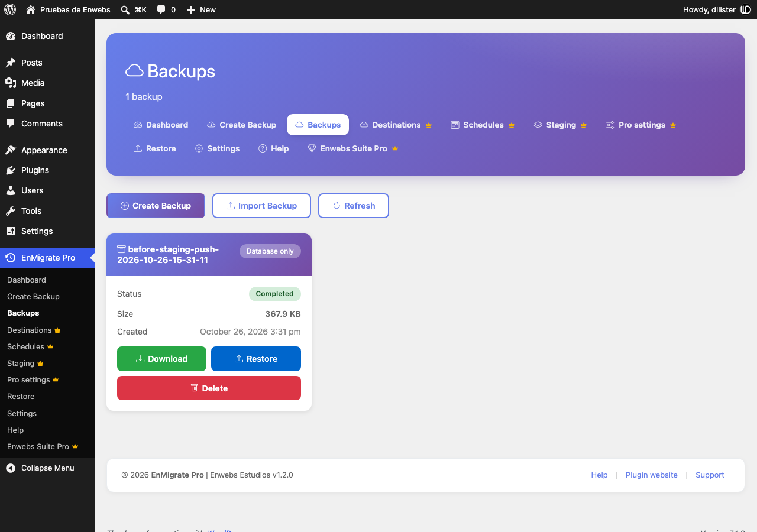Open Help in sidebar submenu
The image size is (757, 532).
15,430
